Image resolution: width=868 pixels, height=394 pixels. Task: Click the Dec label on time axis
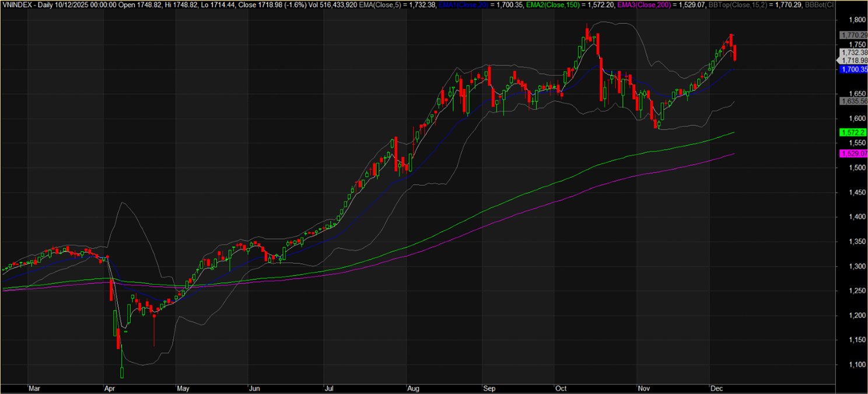pos(716,388)
